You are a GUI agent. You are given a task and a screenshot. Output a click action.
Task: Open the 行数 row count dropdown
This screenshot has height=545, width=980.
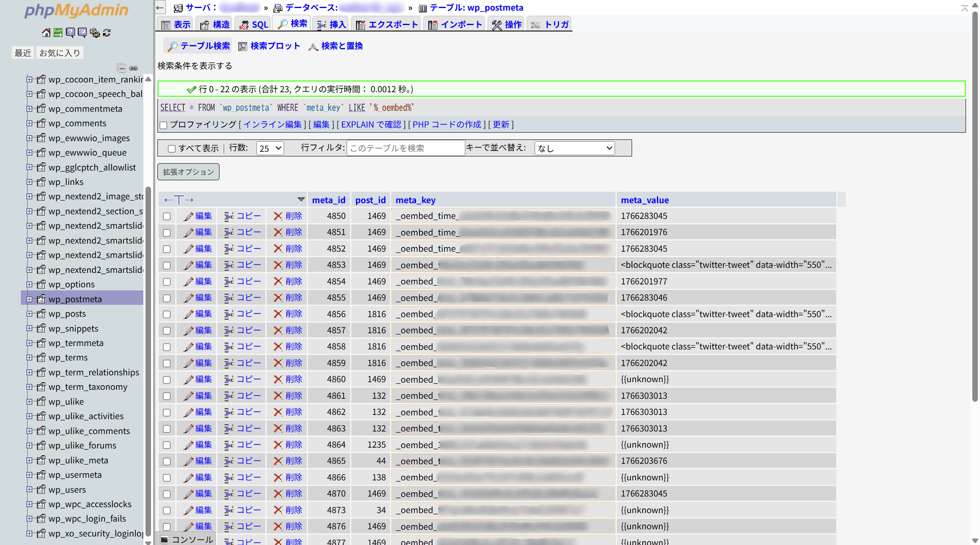point(270,148)
